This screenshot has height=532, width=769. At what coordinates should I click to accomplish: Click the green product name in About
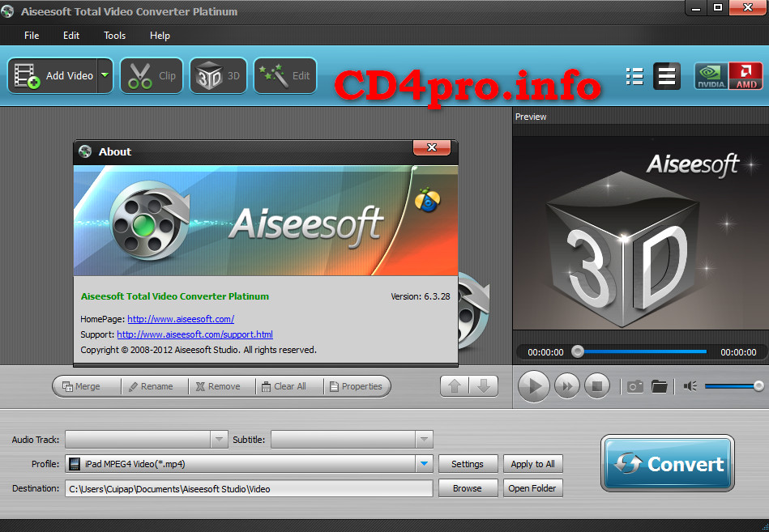coord(174,296)
